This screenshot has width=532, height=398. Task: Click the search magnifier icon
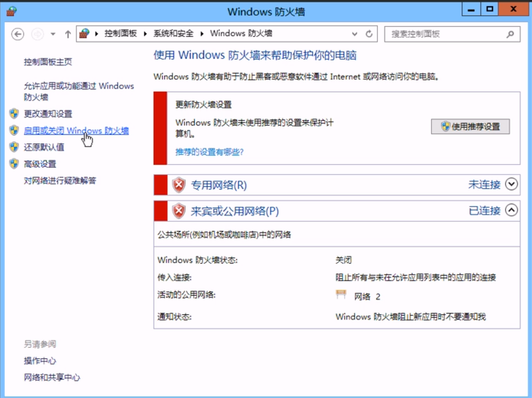coord(510,34)
